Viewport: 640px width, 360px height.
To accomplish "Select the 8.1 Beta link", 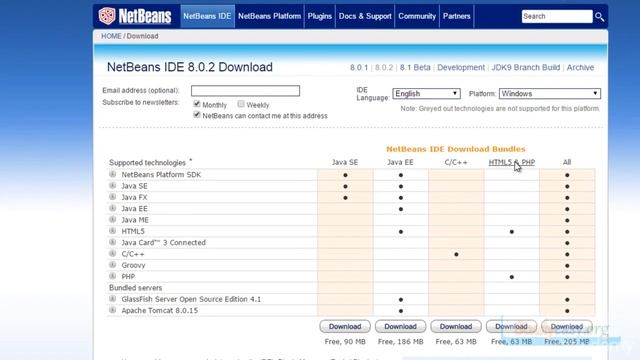I will pos(415,68).
